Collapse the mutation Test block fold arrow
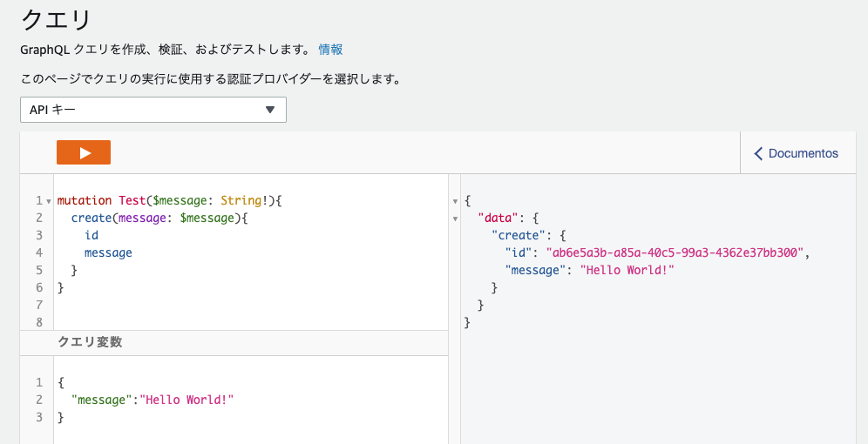 point(48,201)
